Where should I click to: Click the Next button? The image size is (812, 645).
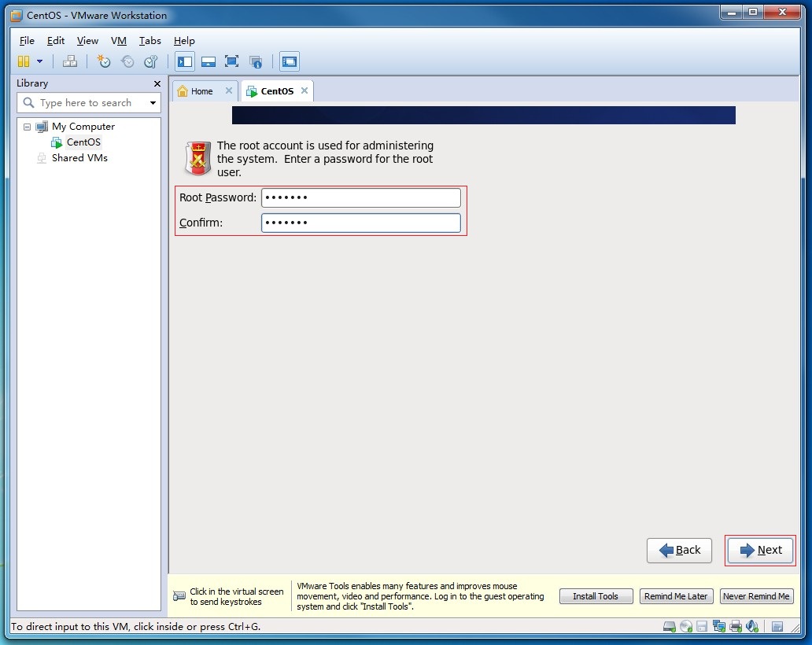pyautogui.click(x=760, y=551)
